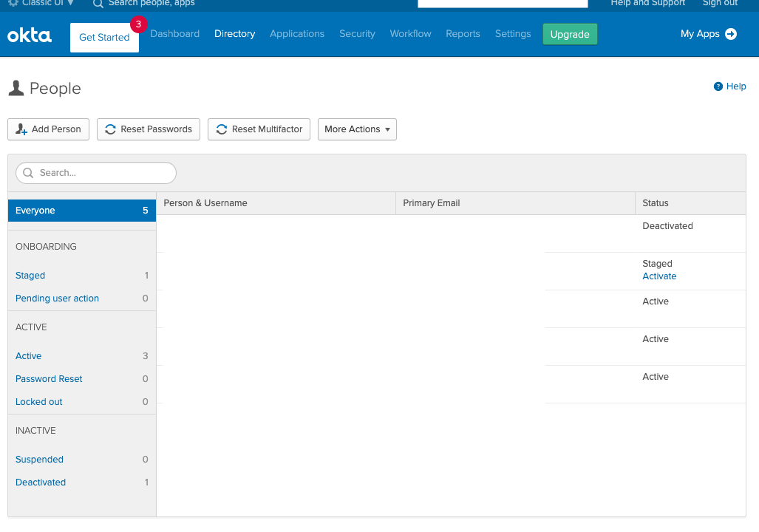Click the Reset Passwords refresh icon
Image resolution: width=759 pixels, height=532 pixels.
pos(110,129)
